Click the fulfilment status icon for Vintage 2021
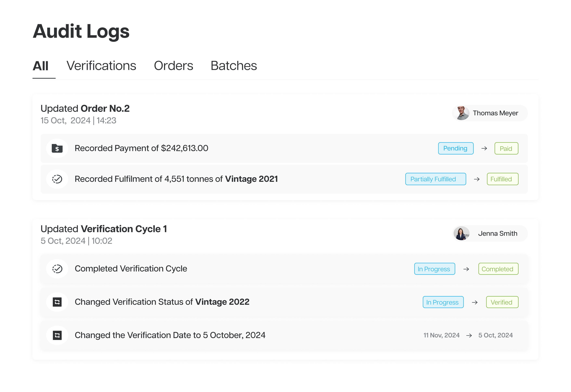This screenshot has height=392, width=571. click(57, 179)
